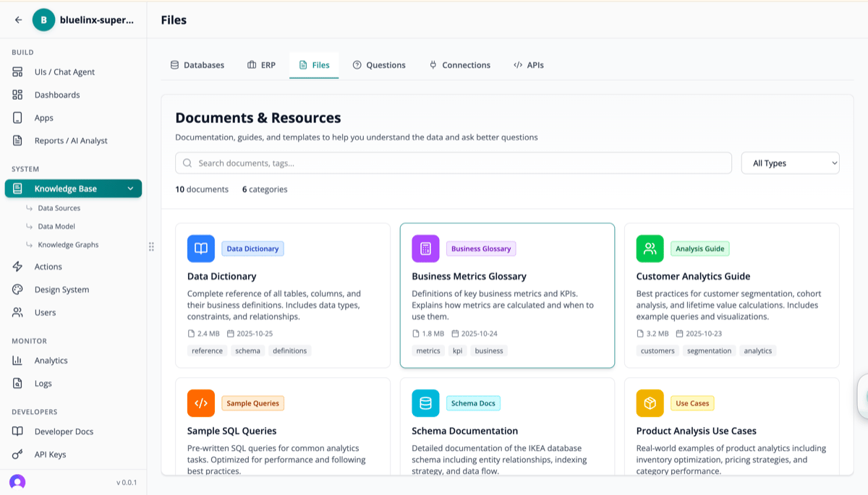Screen dimensions: 868x495
Task: Click the green customers analysis icon
Action: 650,249
